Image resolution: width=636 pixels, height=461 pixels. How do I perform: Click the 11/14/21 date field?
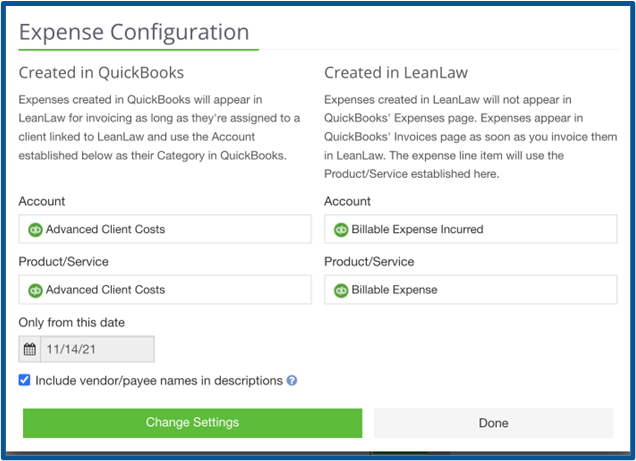tap(96, 349)
